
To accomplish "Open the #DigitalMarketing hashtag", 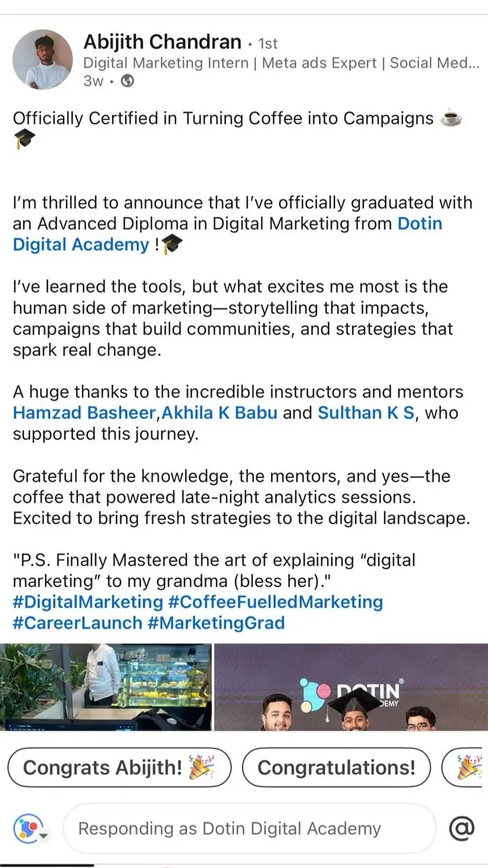I will click(88, 601).
